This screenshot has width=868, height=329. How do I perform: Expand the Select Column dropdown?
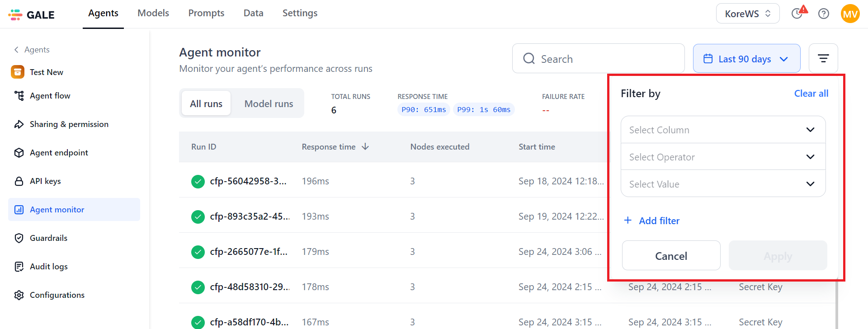pyautogui.click(x=723, y=130)
